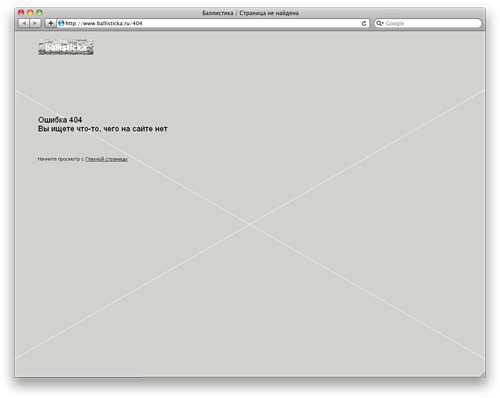Add a bookmark with the plus button
The height and width of the screenshot is (398, 500).
coord(51,23)
